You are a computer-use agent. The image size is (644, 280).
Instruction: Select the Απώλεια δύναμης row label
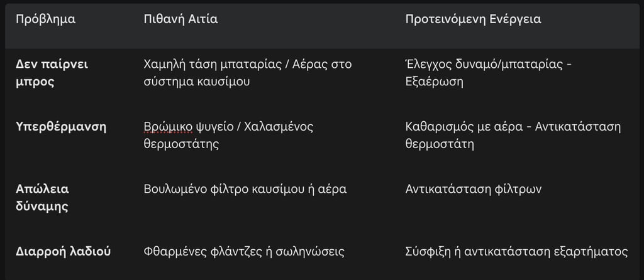(42, 198)
